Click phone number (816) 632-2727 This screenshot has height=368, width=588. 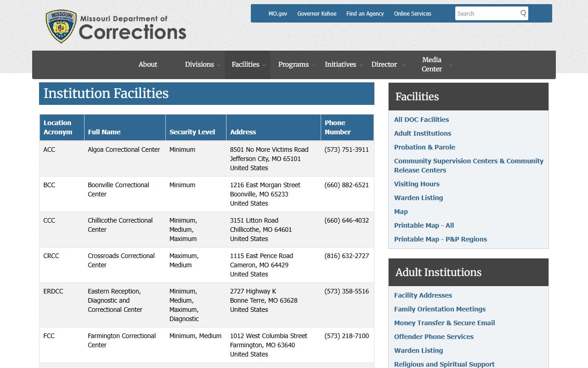pyautogui.click(x=347, y=256)
